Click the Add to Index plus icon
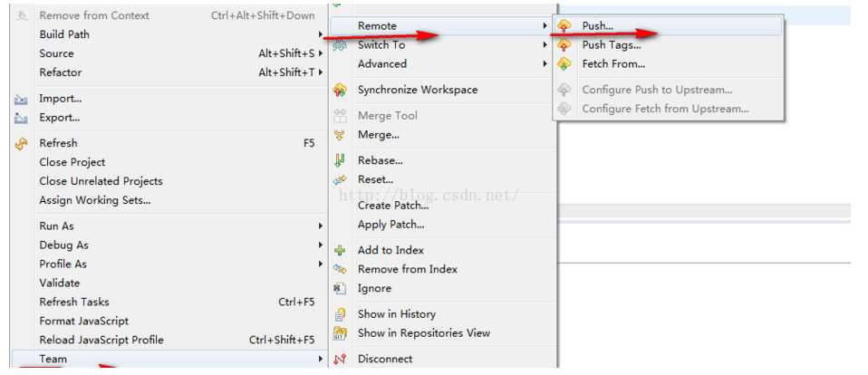This screenshot has height=375, width=868. pyautogui.click(x=340, y=250)
